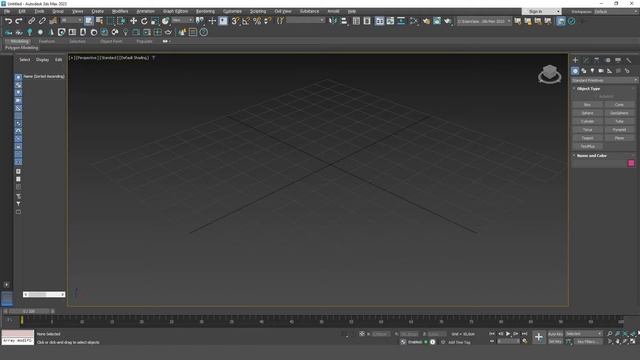Toggle Set Key mode button

(555, 342)
